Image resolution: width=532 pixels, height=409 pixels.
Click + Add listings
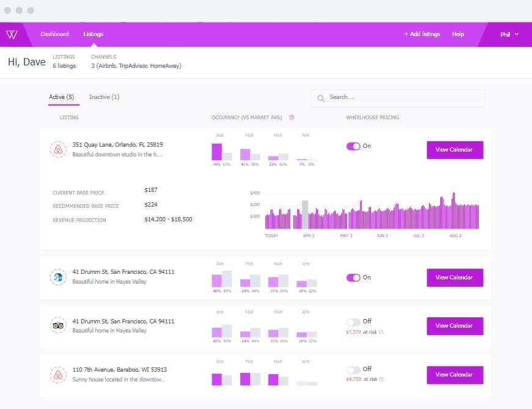(x=422, y=34)
